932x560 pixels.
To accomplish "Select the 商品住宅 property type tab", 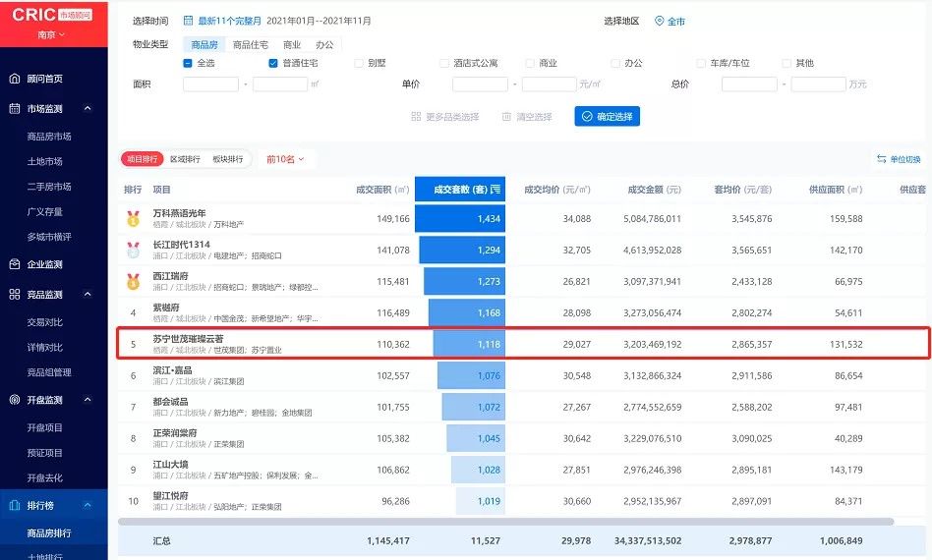I will tap(250, 44).
